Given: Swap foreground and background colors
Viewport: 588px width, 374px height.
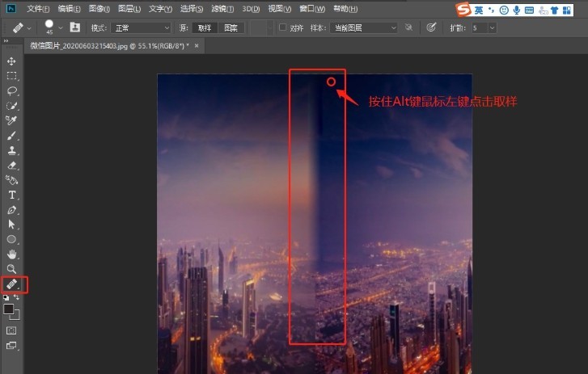Looking at the screenshot, I should click(x=17, y=298).
